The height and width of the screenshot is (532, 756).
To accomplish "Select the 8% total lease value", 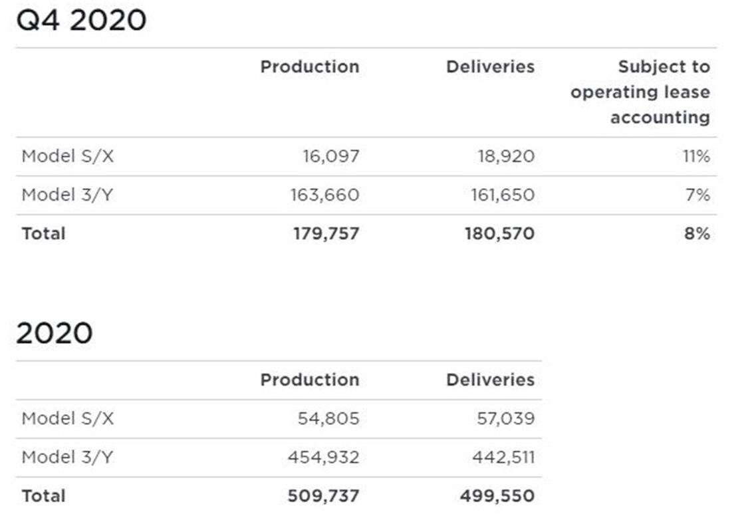I will coord(697,233).
